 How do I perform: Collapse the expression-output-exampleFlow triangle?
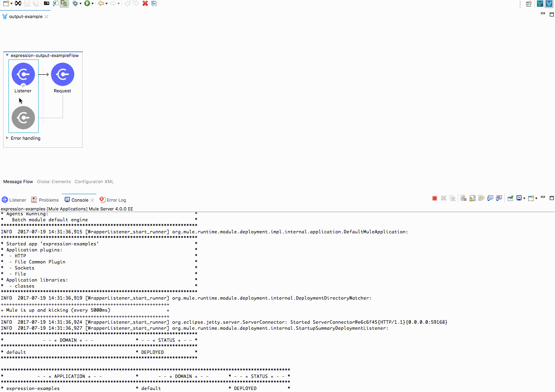tap(7, 55)
